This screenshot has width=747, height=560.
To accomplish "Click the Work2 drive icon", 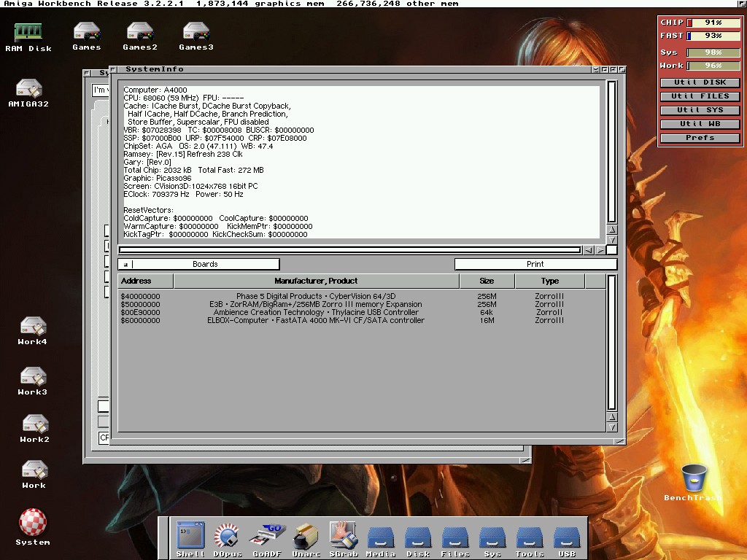I will coord(34,429).
